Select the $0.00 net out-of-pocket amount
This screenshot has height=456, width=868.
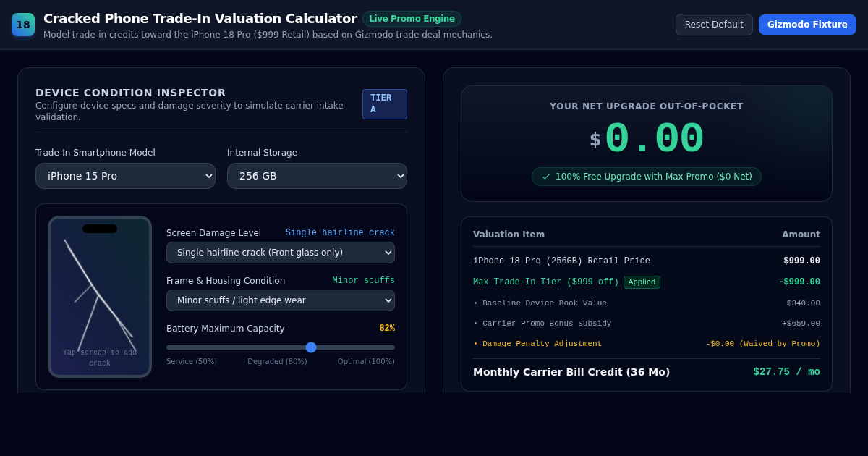pyautogui.click(x=647, y=139)
